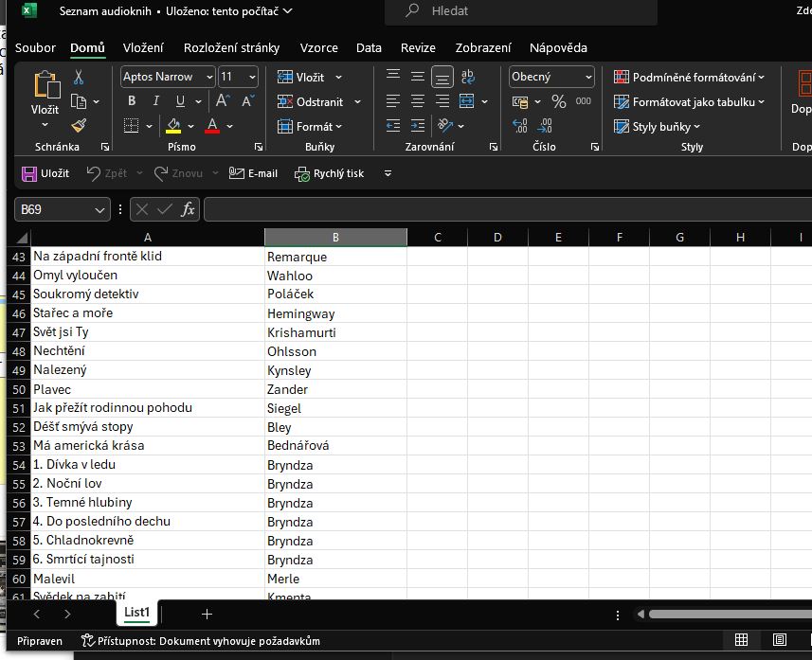Increase font size with the larger A icon
The width and height of the screenshot is (812, 660).
[x=223, y=100]
